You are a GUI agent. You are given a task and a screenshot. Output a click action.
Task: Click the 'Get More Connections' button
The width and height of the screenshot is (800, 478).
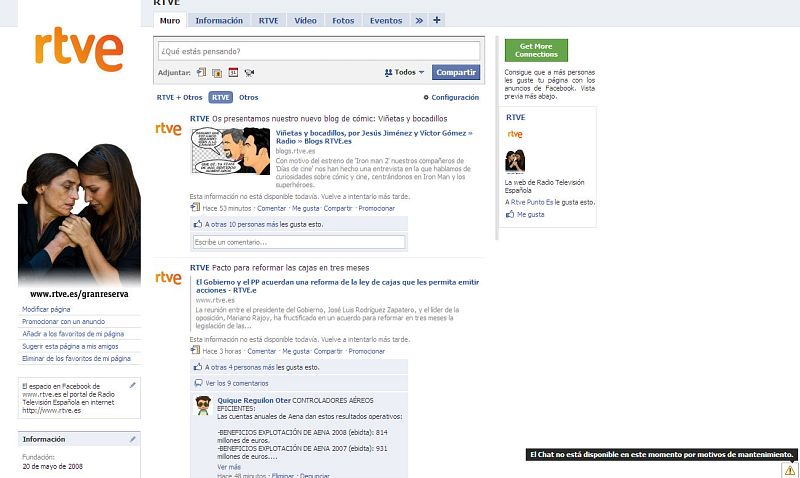536,50
